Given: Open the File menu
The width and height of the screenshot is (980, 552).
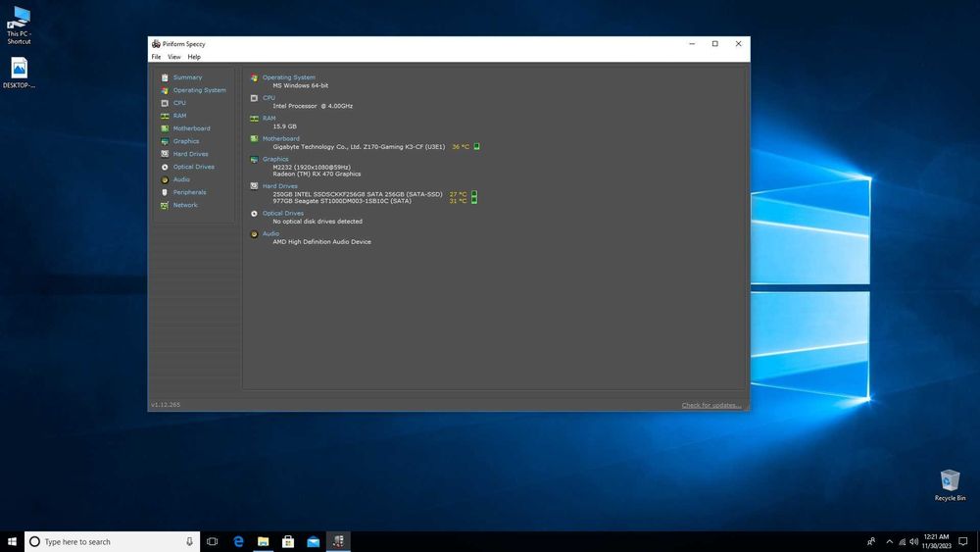Looking at the screenshot, I should tap(156, 57).
